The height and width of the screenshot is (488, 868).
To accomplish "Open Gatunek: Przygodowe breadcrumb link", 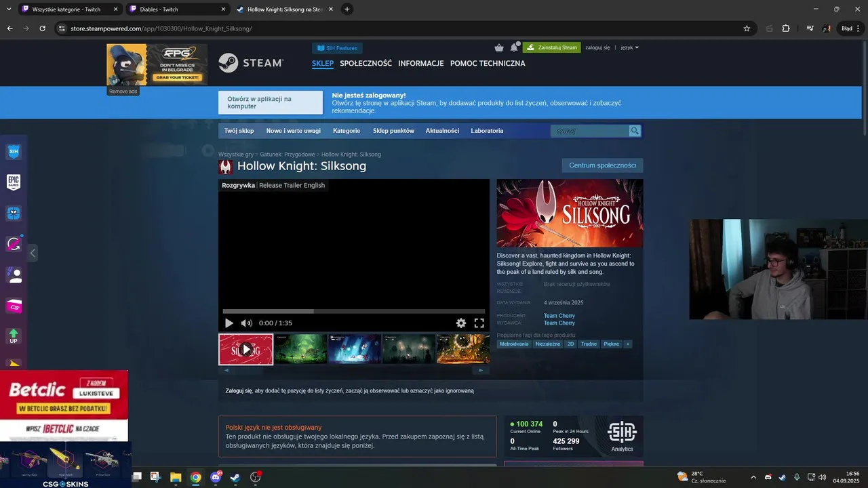I will pos(288,155).
